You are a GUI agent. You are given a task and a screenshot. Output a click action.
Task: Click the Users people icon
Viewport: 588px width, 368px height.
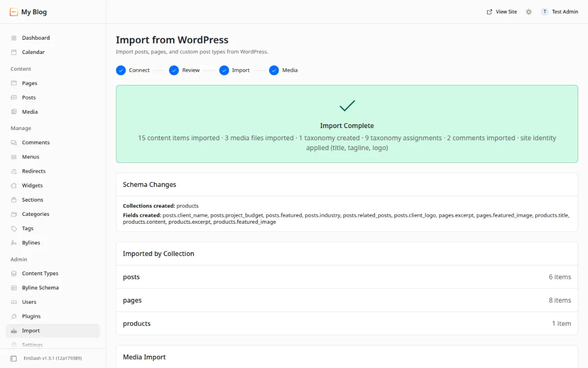14,302
